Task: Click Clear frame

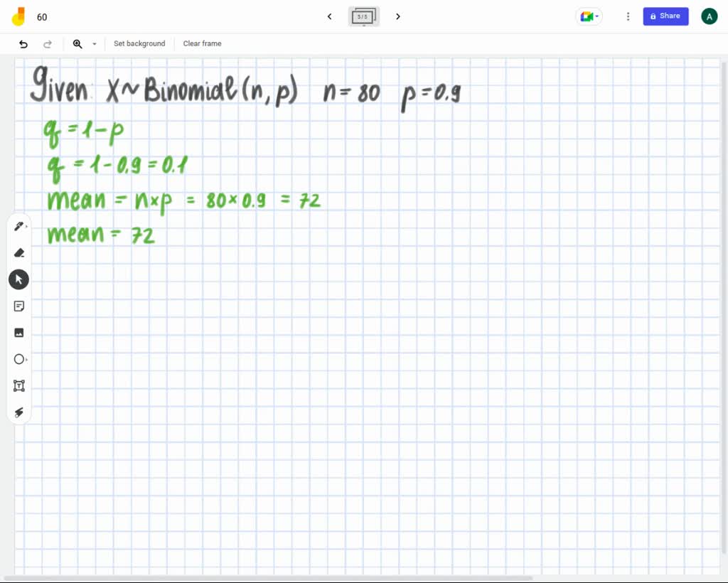Action: (202, 43)
